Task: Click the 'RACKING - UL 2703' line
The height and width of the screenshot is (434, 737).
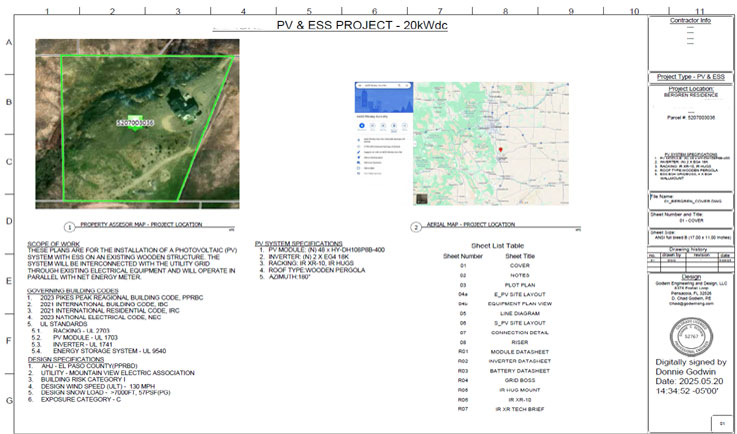Action: click(x=81, y=331)
